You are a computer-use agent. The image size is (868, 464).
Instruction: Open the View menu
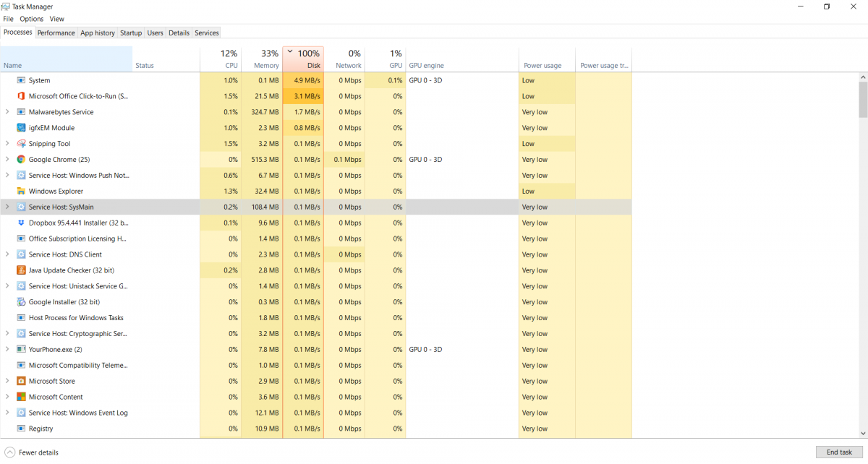(x=56, y=19)
